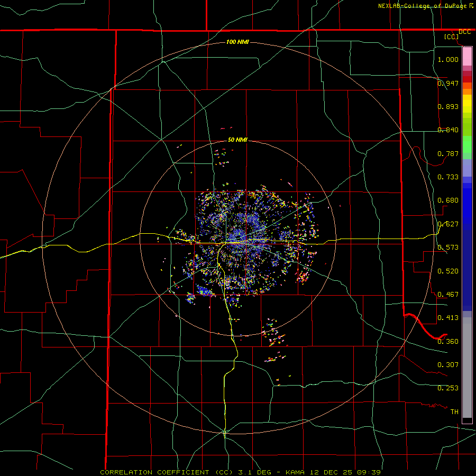
Task: Click the 0.307 legend value
Action: click(x=448, y=365)
